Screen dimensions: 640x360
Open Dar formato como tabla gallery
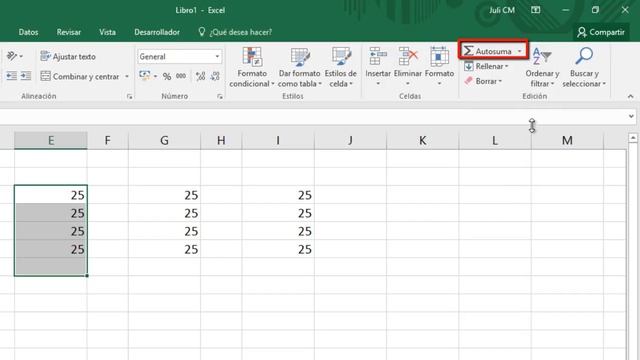[x=300, y=67]
